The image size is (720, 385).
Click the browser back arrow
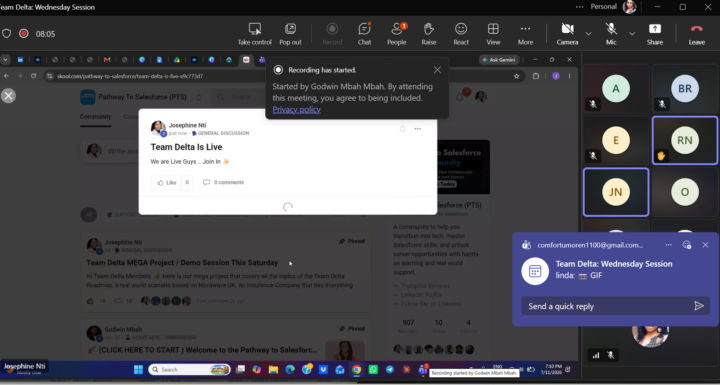point(6,76)
